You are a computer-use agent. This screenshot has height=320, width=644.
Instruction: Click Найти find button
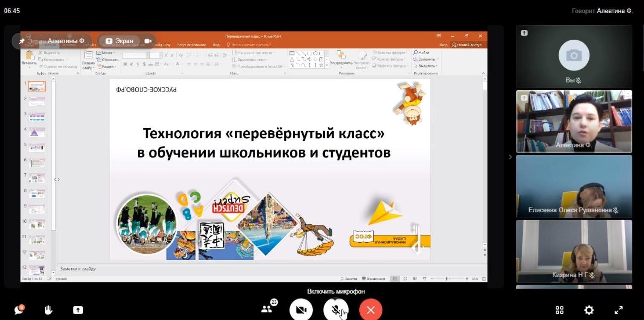pyautogui.click(x=421, y=53)
